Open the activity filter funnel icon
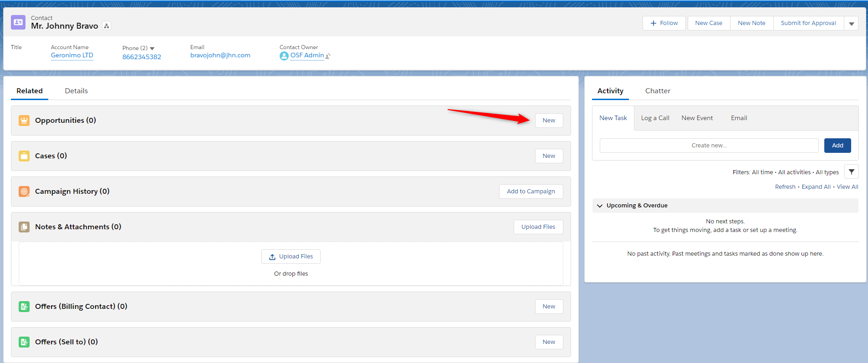Viewport: 868px width, 363px height. (852, 172)
